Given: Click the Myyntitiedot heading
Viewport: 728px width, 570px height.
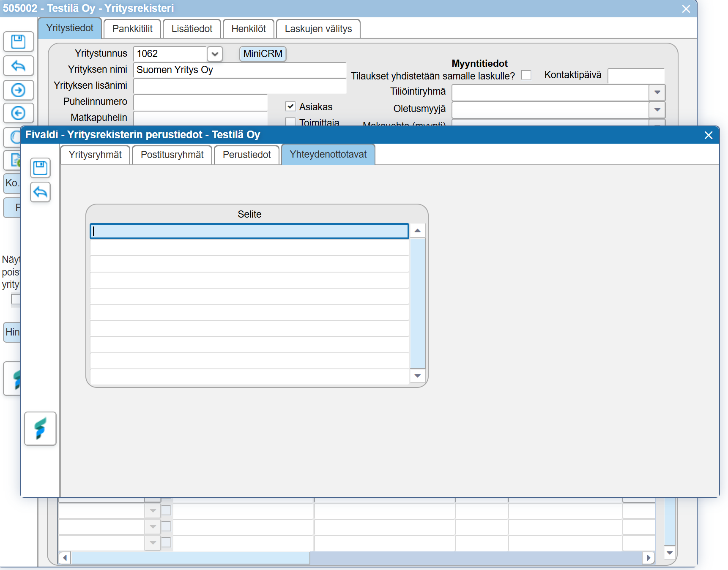Looking at the screenshot, I should pos(479,63).
